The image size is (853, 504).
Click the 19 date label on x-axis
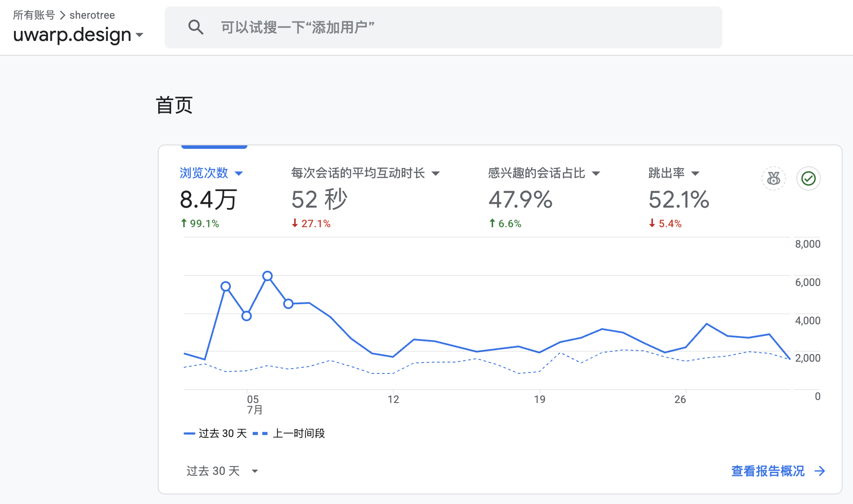(540, 400)
